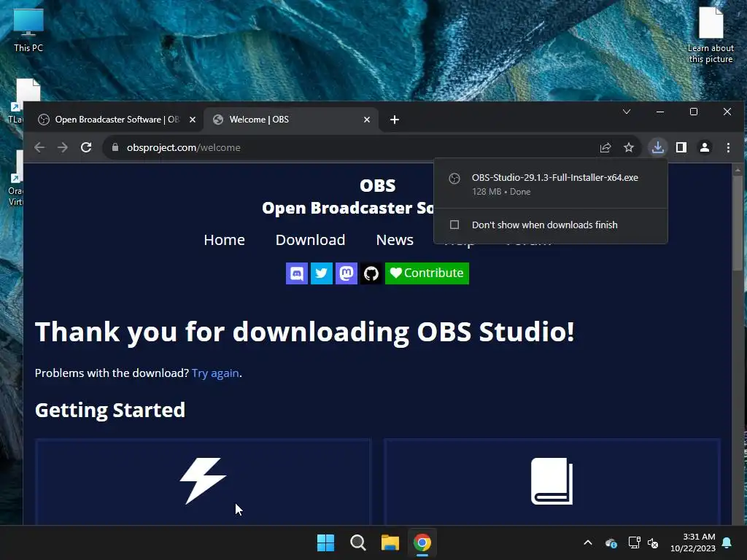Open Chrome tab search dropdown arrow
747x560 pixels.
(627, 112)
